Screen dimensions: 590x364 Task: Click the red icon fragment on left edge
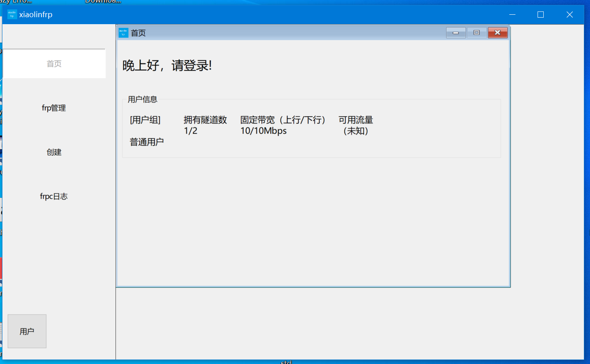click(x=1, y=268)
